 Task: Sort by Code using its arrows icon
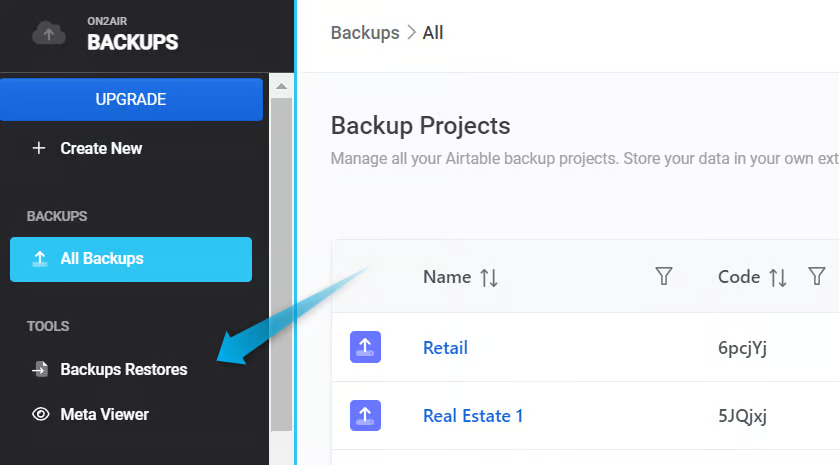[778, 278]
